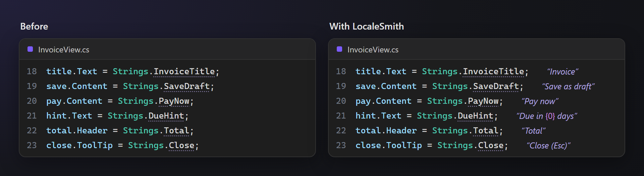
Task: Click the inline hint "Invoice"
Action: pyautogui.click(x=563, y=72)
